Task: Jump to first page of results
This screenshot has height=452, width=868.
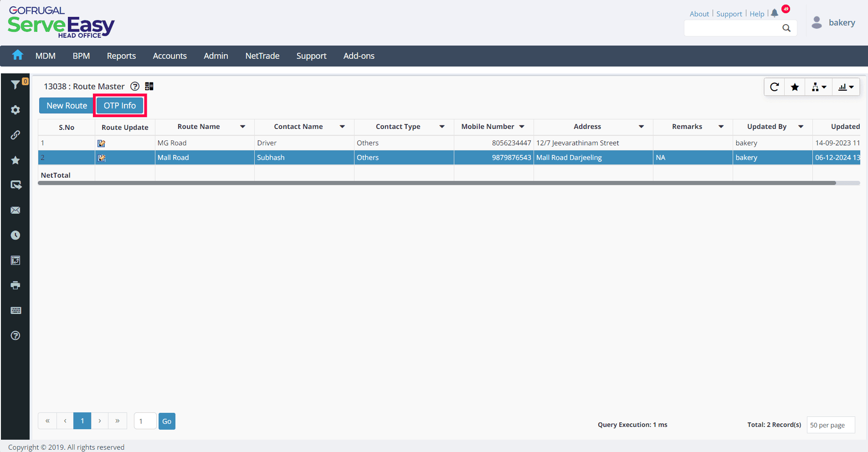Action: coord(47,421)
